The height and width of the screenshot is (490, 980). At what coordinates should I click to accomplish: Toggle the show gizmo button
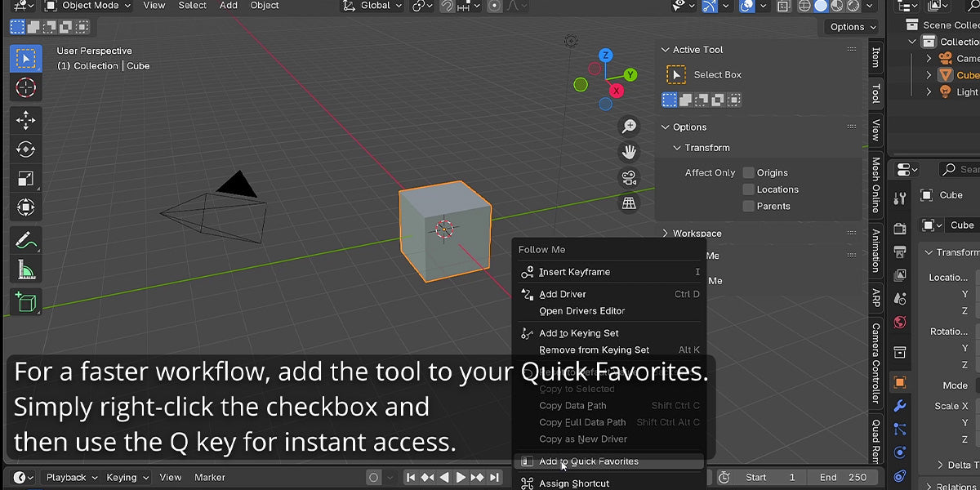pyautogui.click(x=710, y=6)
